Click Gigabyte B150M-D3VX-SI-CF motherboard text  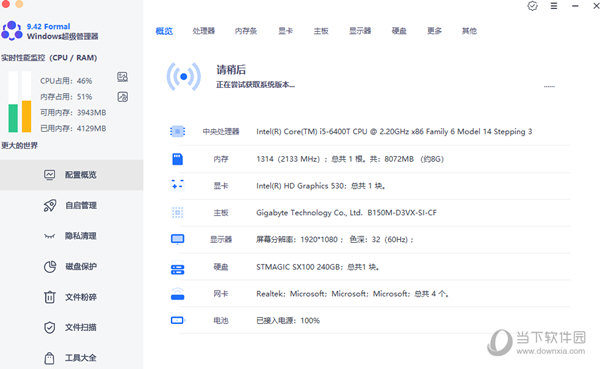[346, 212]
